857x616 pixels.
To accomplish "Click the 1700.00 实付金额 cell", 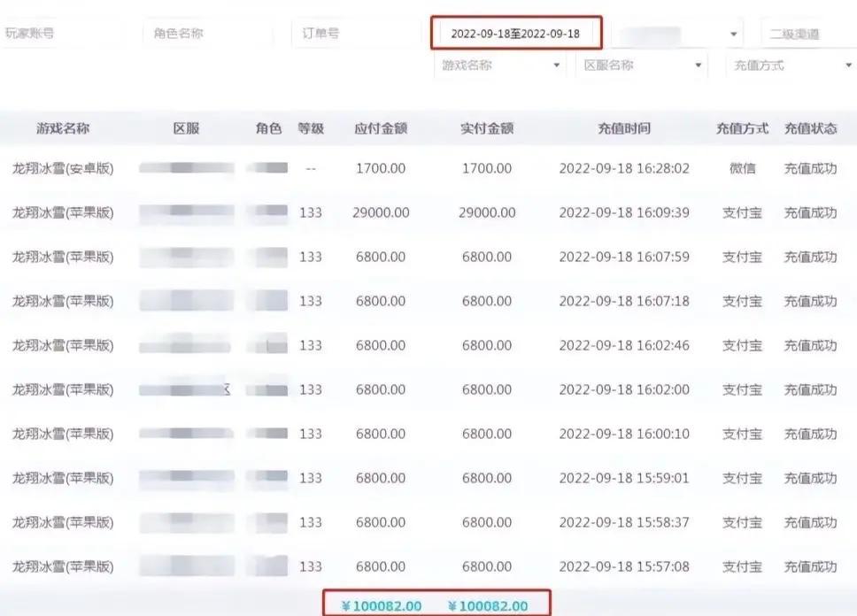I will click(487, 168).
